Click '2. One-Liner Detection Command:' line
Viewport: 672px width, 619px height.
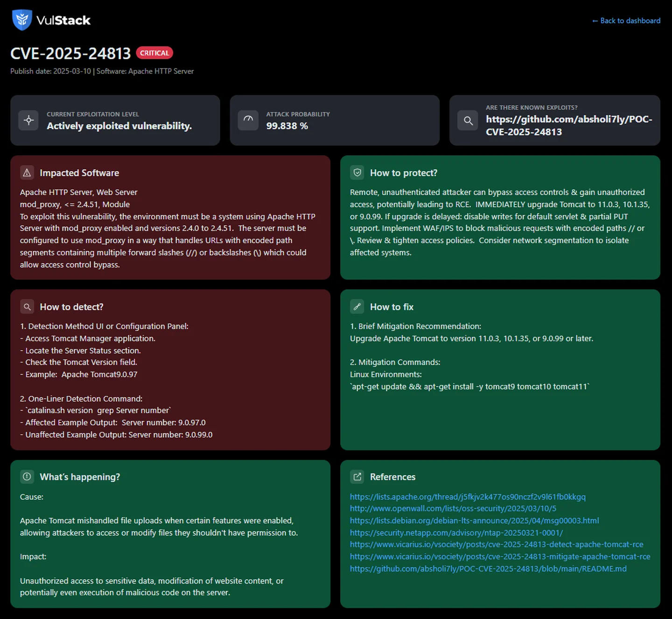pos(81,399)
